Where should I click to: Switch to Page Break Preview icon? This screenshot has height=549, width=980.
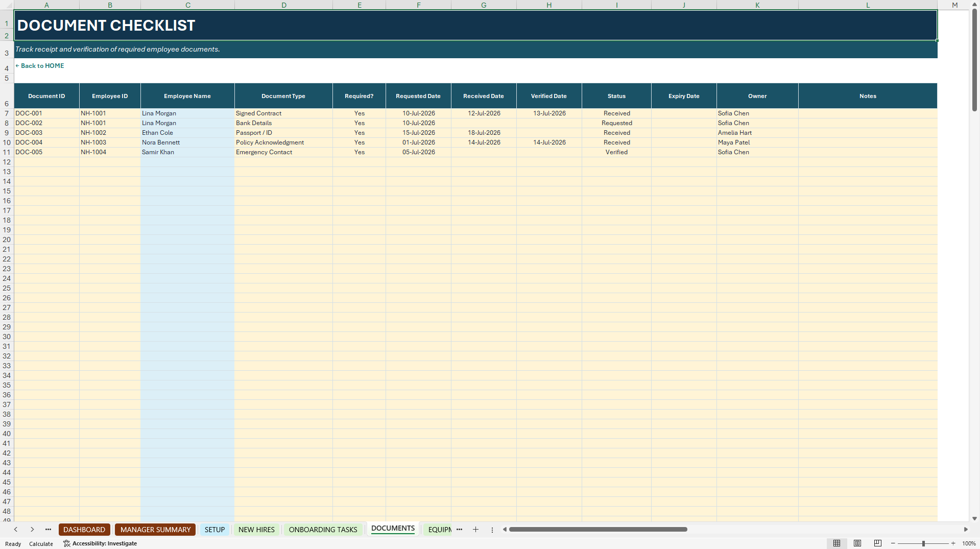(878, 543)
